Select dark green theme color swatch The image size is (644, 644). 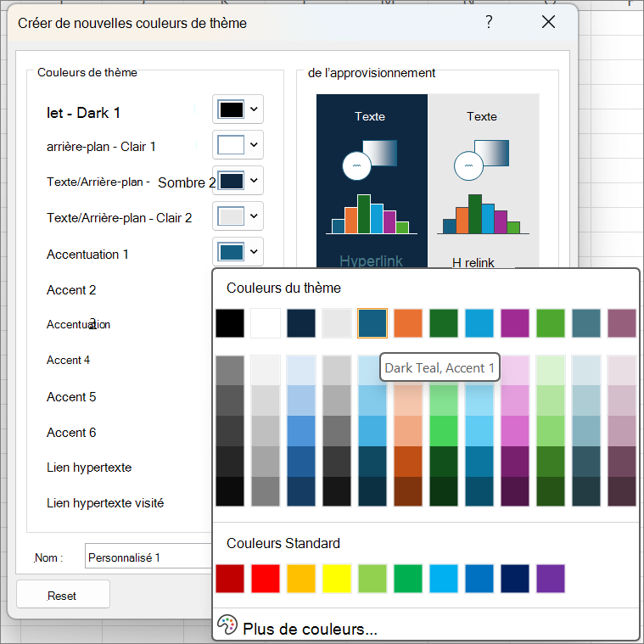[444, 323]
